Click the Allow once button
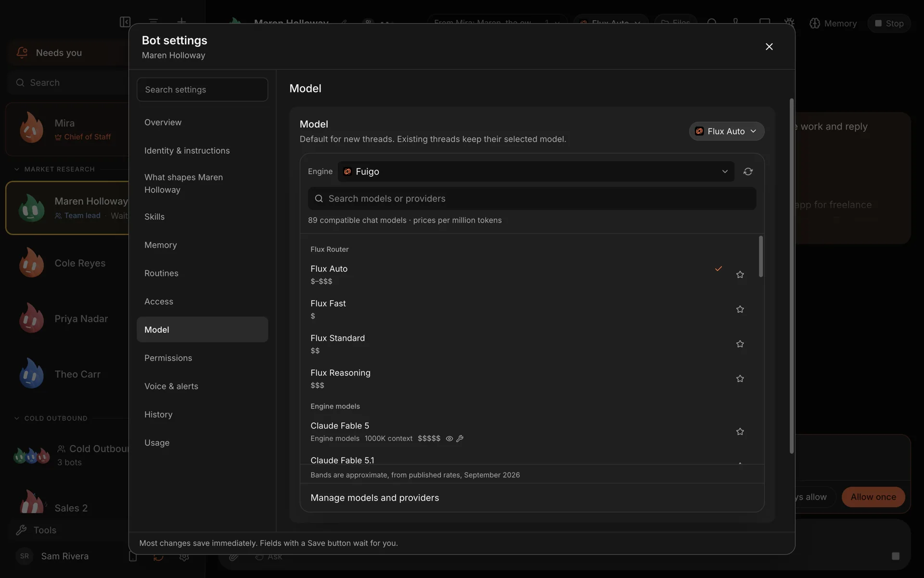The image size is (924, 578). click(873, 497)
